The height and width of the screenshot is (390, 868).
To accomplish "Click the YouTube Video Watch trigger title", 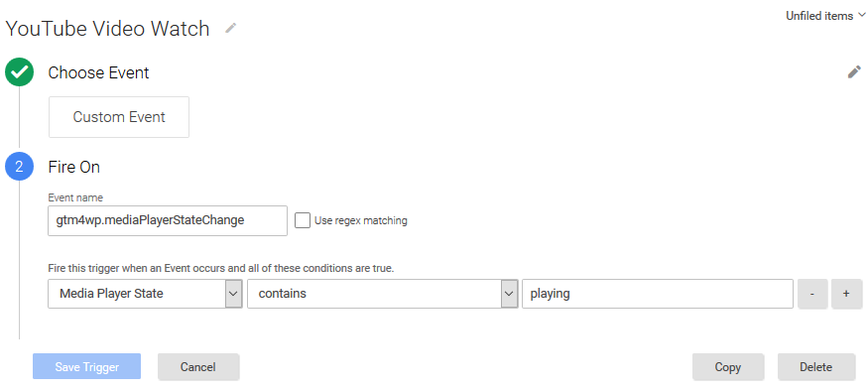I will [107, 28].
